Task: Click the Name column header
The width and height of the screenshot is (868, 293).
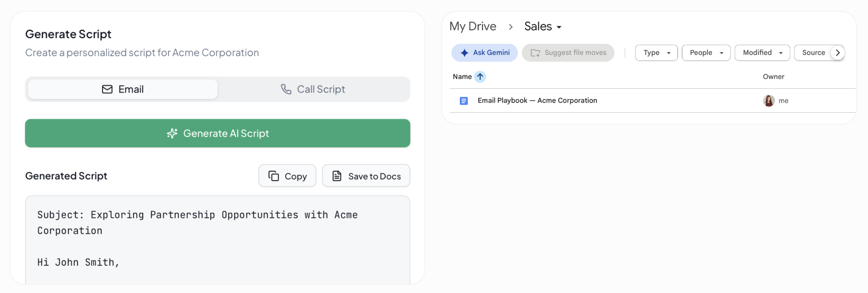Action: 462,77
